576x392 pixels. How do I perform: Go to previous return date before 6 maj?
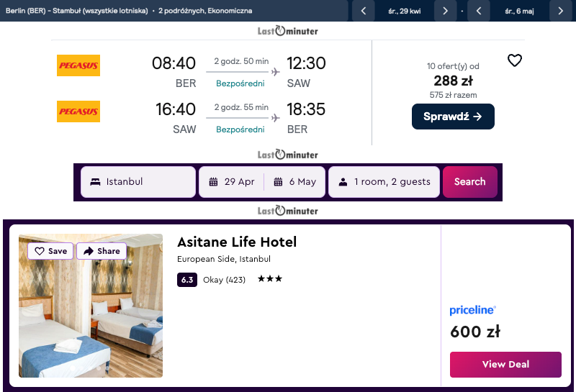pyautogui.click(x=479, y=11)
